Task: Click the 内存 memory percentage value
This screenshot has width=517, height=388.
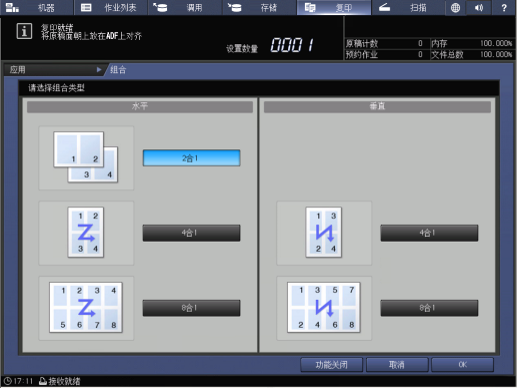Action: click(x=496, y=43)
